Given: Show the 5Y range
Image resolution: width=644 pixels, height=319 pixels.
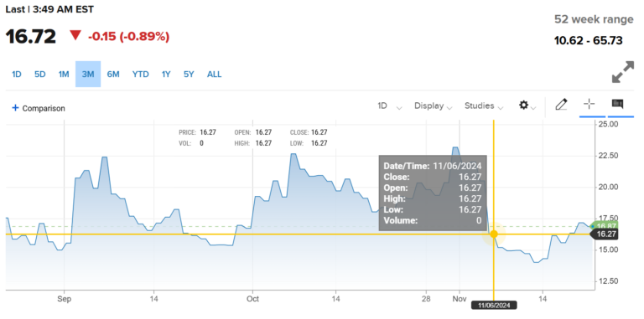Looking at the screenshot, I should 189,75.
